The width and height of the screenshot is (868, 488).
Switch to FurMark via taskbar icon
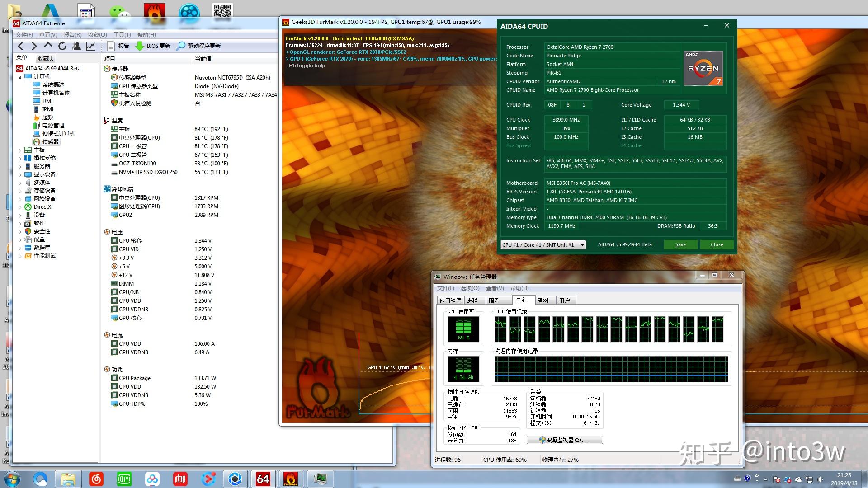[291, 479]
